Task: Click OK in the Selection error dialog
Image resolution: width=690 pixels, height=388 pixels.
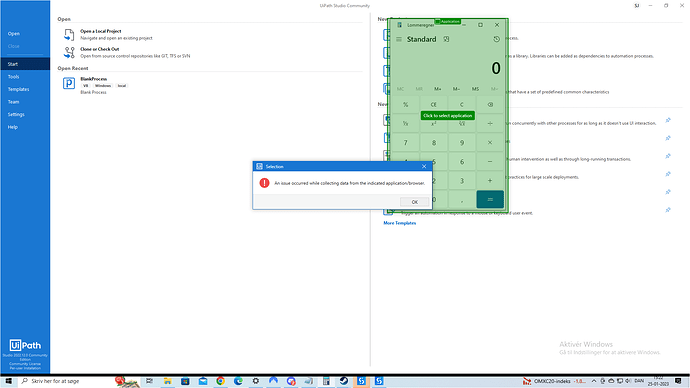Action: point(414,202)
